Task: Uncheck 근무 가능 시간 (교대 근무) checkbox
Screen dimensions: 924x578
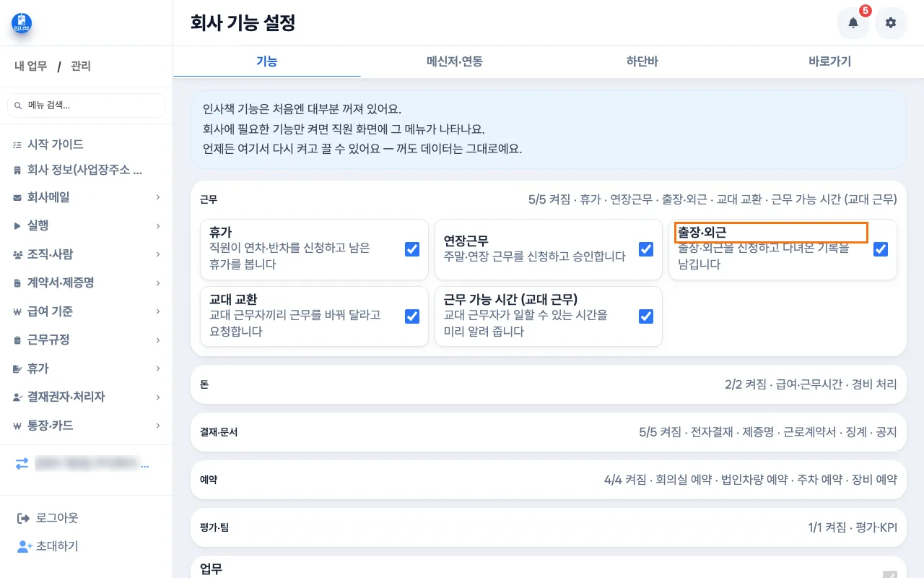Action: [x=646, y=316]
